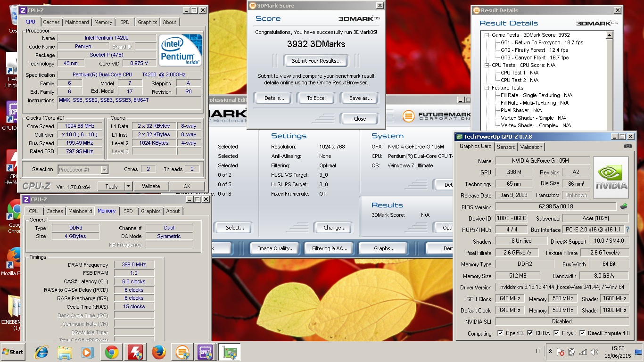
Task: Switch to the orange 3DMark taskbar icon
Action: [182, 352]
